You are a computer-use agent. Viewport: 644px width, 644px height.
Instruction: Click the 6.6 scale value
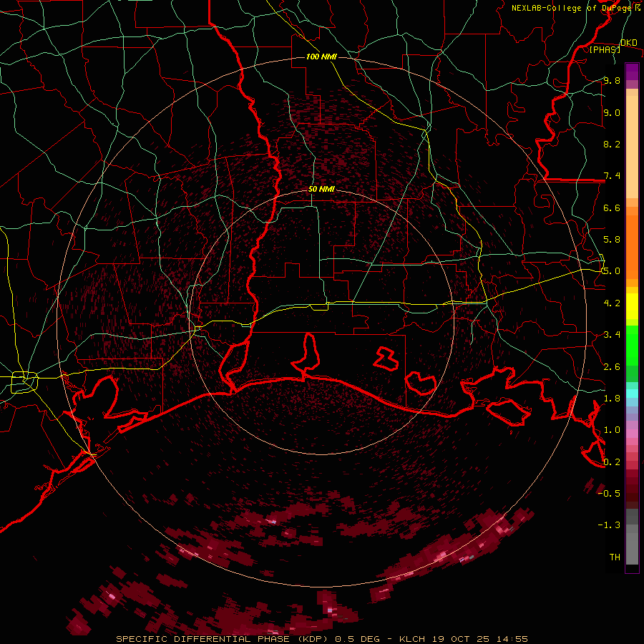click(x=612, y=208)
